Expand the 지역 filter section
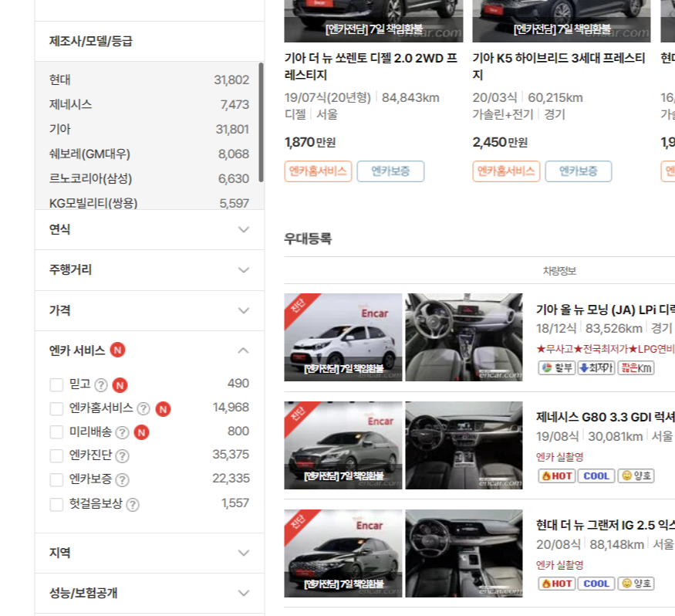Image resolution: width=675 pixels, height=616 pixels. click(x=150, y=553)
